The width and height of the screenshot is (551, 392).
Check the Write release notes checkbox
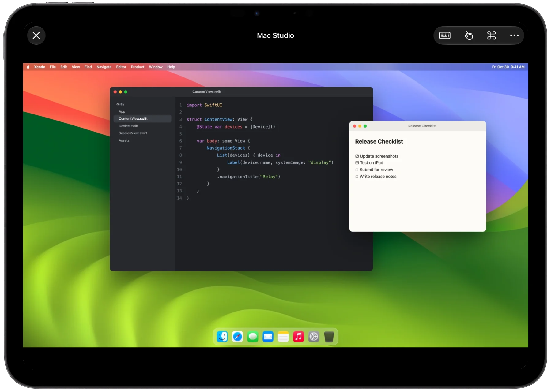357,177
